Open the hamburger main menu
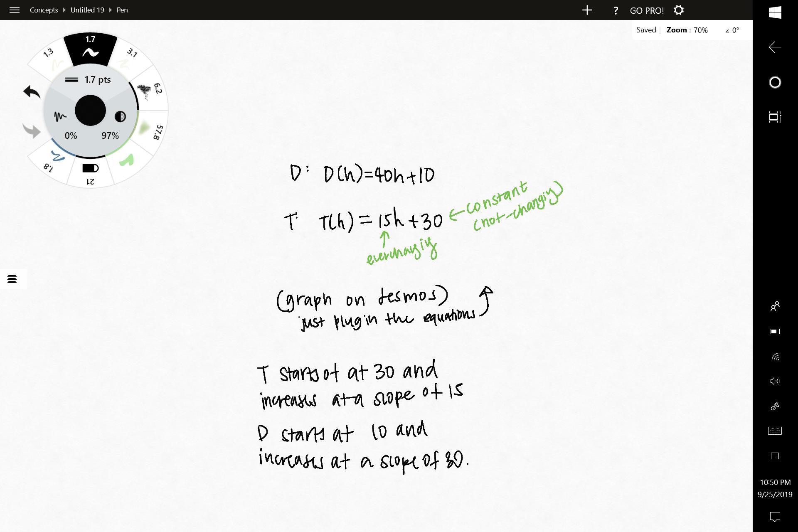The height and width of the screenshot is (532, 798). (x=15, y=10)
